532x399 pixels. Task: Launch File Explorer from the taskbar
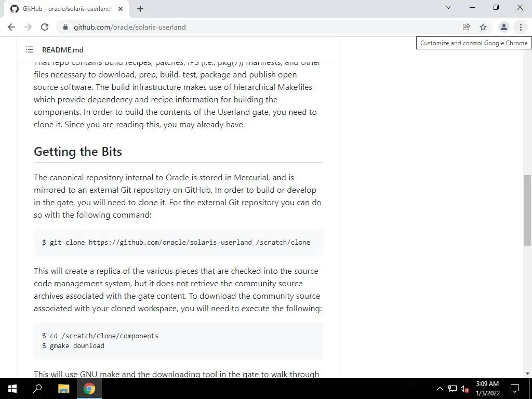click(63, 389)
